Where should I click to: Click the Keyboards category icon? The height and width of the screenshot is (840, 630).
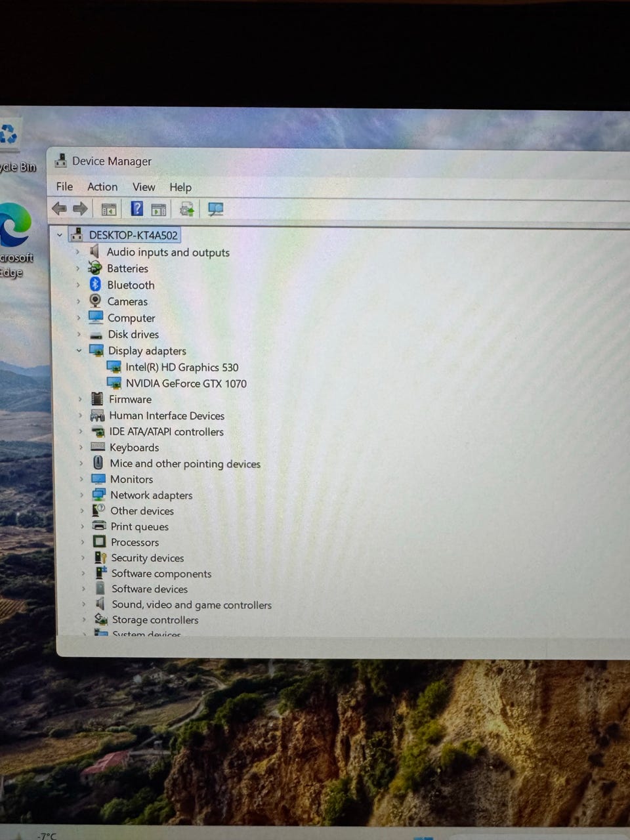click(x=98, y=447)
